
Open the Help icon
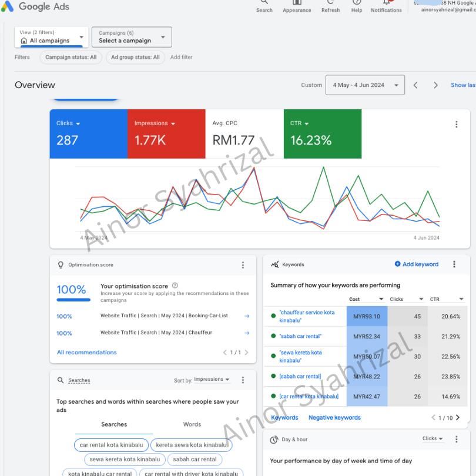click(x=357, y=4)
